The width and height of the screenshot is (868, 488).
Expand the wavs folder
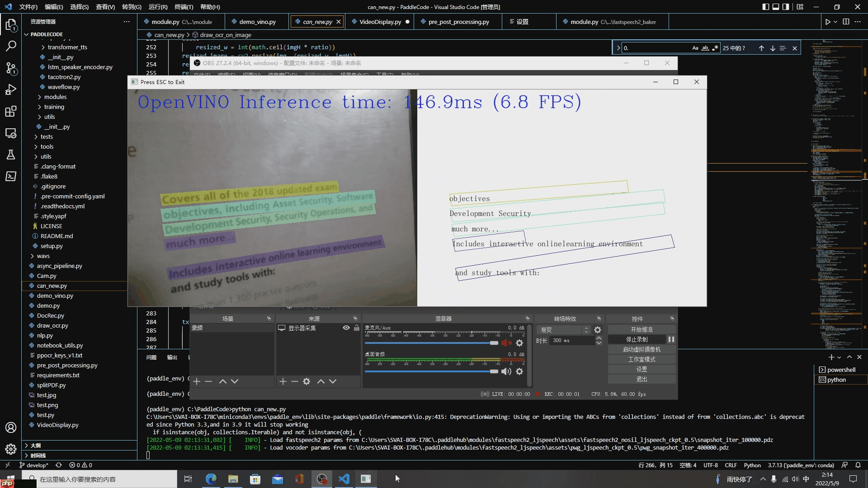[x=43, y=256]
